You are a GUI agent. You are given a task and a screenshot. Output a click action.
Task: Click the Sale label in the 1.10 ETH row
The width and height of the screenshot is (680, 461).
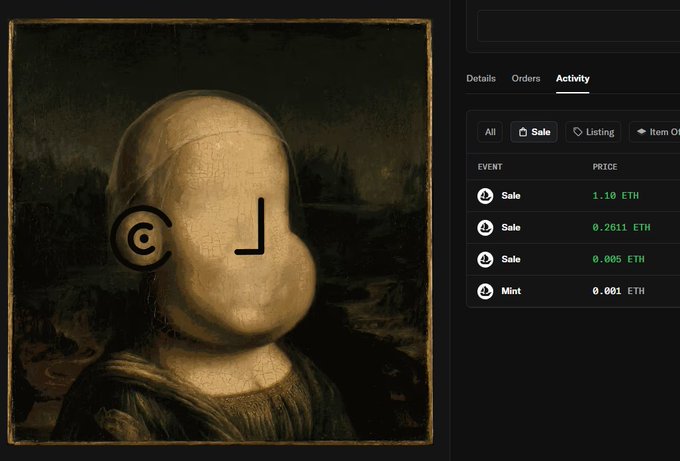pyautogui.click(x=511, y=196)
